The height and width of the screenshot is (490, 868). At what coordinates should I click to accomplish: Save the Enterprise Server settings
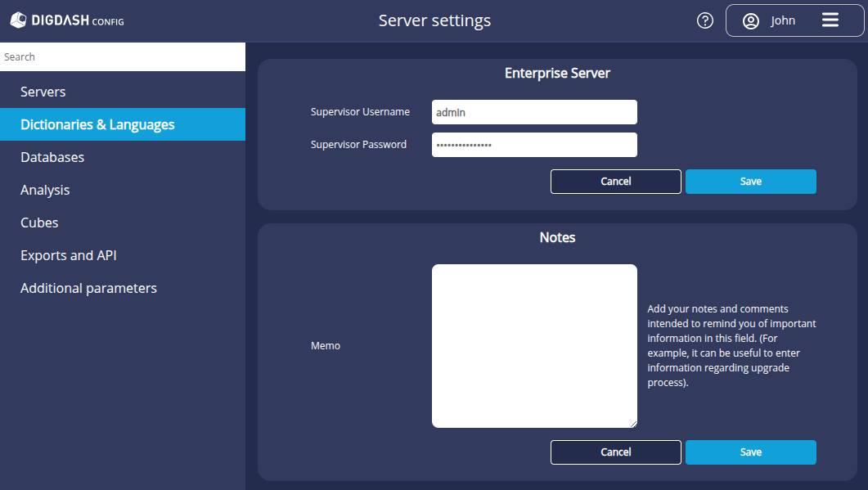(x=749, y=181)
